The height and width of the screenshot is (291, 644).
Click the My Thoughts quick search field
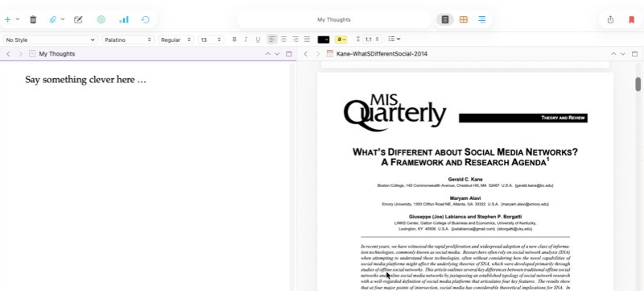[334, 19]
